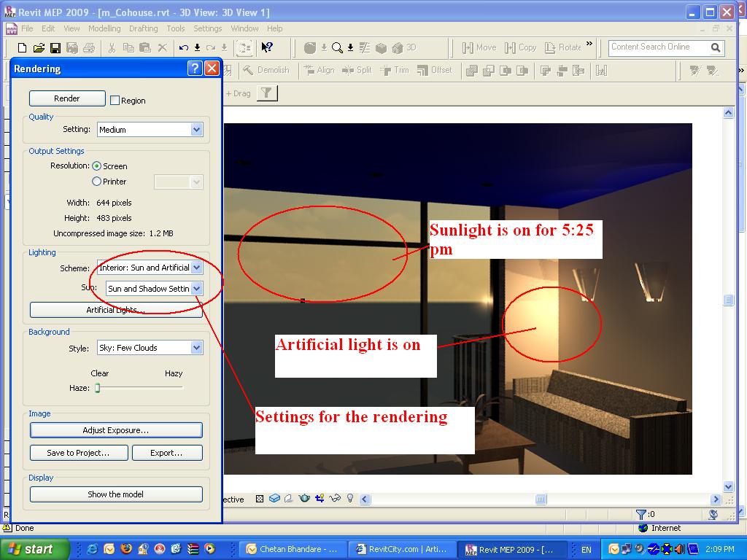
Task: Open the background Style dropdown
Action: 196,348
